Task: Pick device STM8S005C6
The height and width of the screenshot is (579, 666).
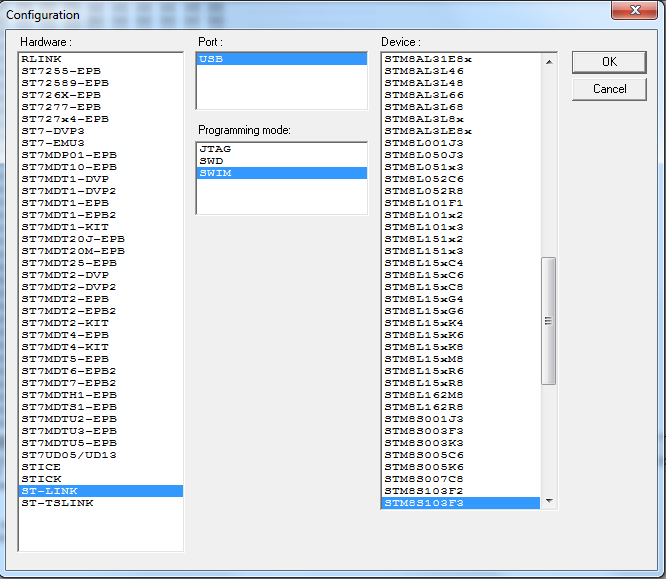Action: (461, 455)
